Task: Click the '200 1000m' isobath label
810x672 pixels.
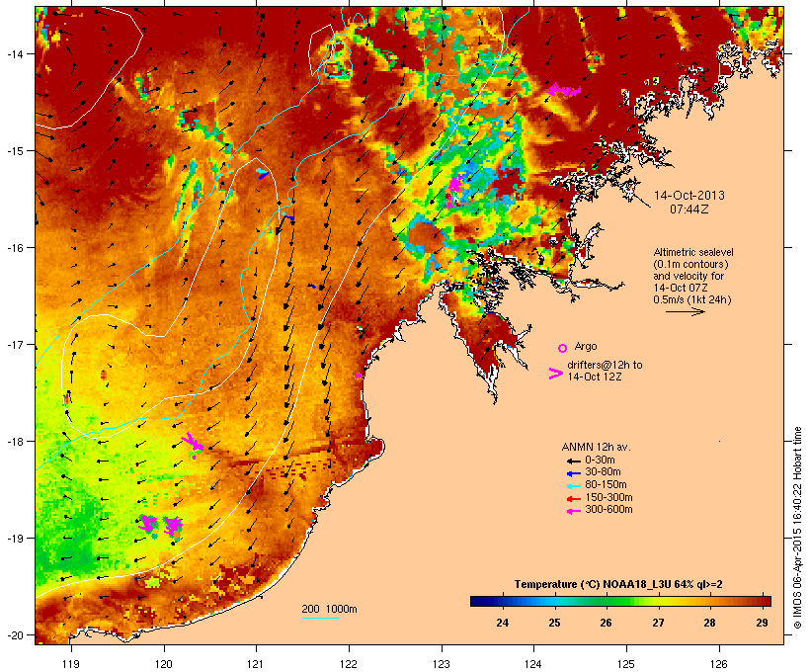Action: (x=329, y=609)
